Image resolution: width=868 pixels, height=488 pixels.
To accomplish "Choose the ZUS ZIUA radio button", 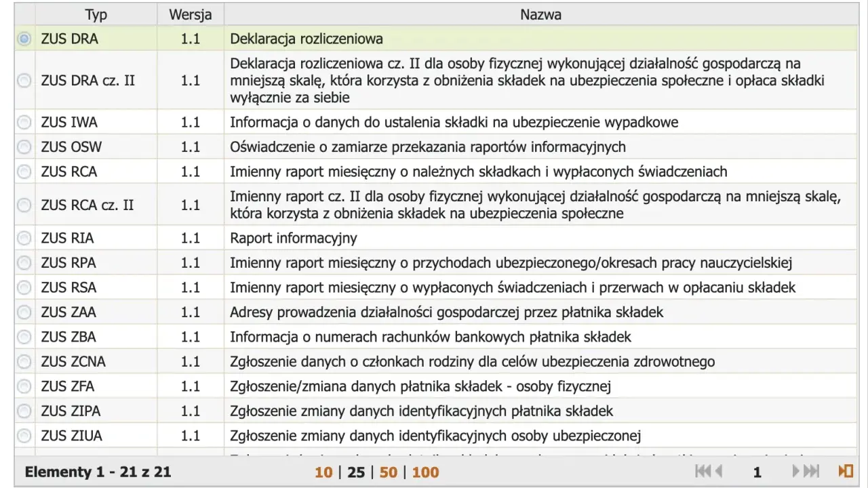I will pos(24,436).
